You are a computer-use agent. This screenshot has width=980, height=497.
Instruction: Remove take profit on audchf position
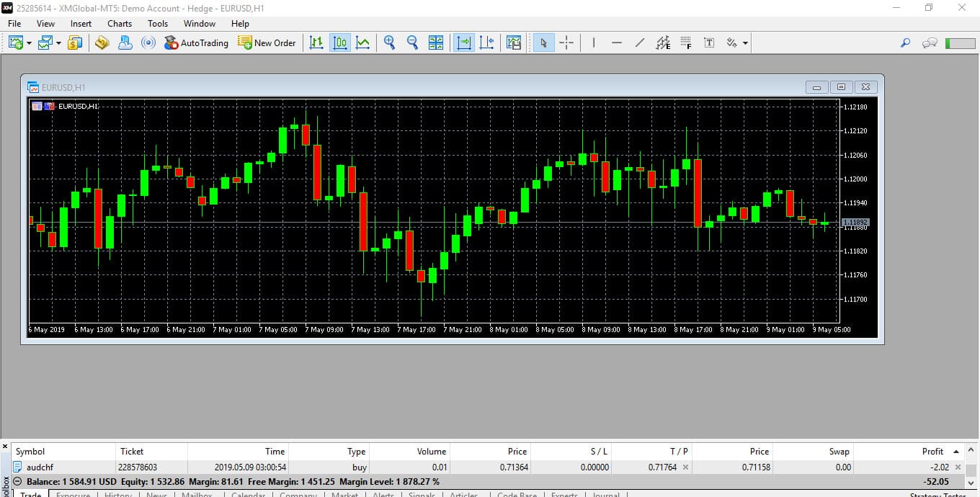pyautogui.click(x=685, y=467)
